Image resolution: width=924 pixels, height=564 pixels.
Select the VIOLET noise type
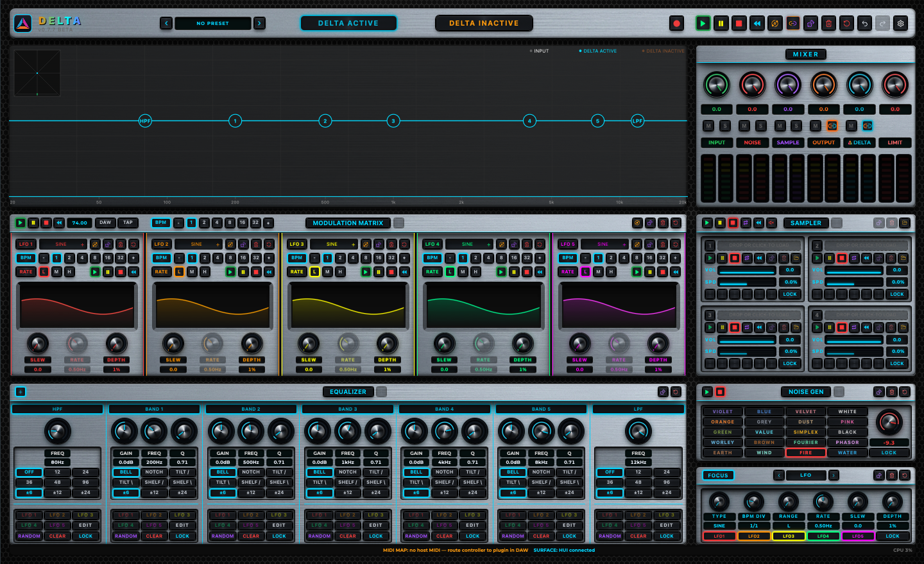coord(723,412)
